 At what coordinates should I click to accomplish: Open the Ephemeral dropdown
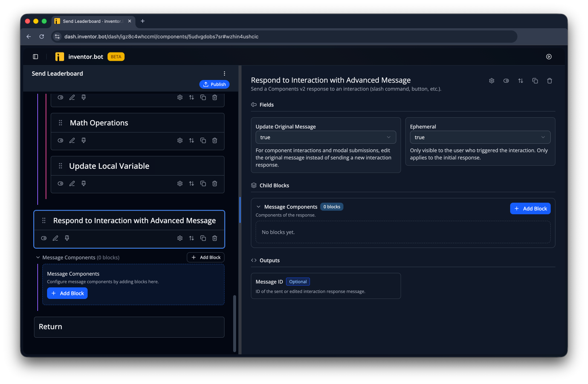point(480,137)
